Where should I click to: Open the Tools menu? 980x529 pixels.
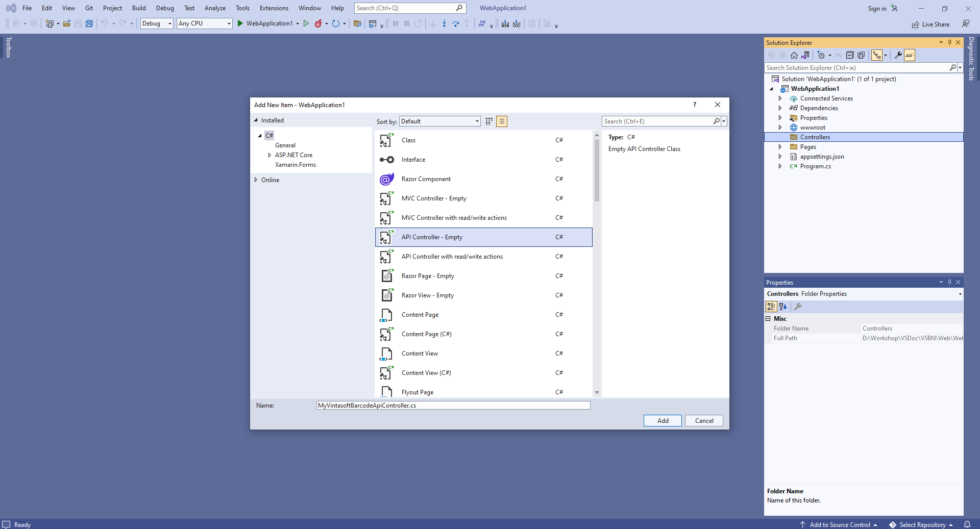coord(242,8)
